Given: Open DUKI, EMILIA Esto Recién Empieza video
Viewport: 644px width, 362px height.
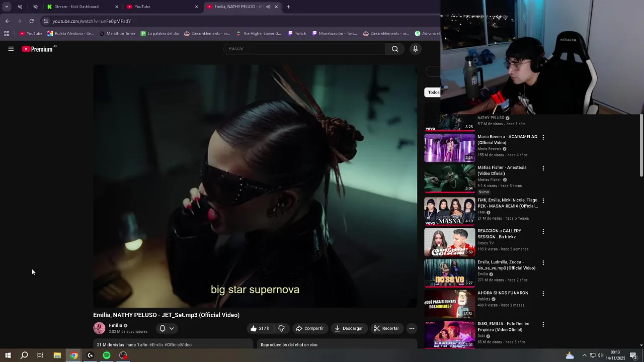Looking at the screenshot, I should click(x=449, y=335).
